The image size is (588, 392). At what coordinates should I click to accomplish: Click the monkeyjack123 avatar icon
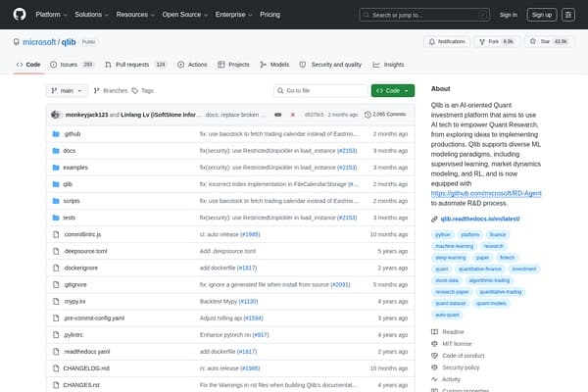[56, 115]
